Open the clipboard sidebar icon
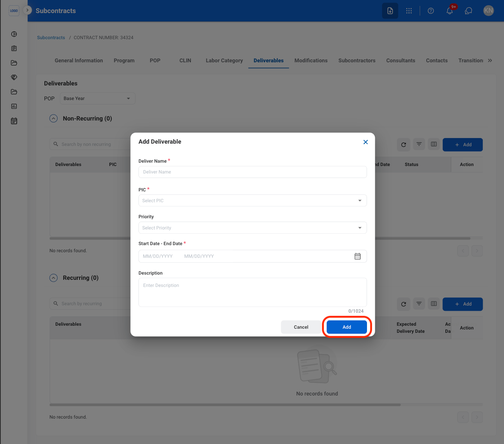This screenshot has height=444, width=504. tap(14, 49)
